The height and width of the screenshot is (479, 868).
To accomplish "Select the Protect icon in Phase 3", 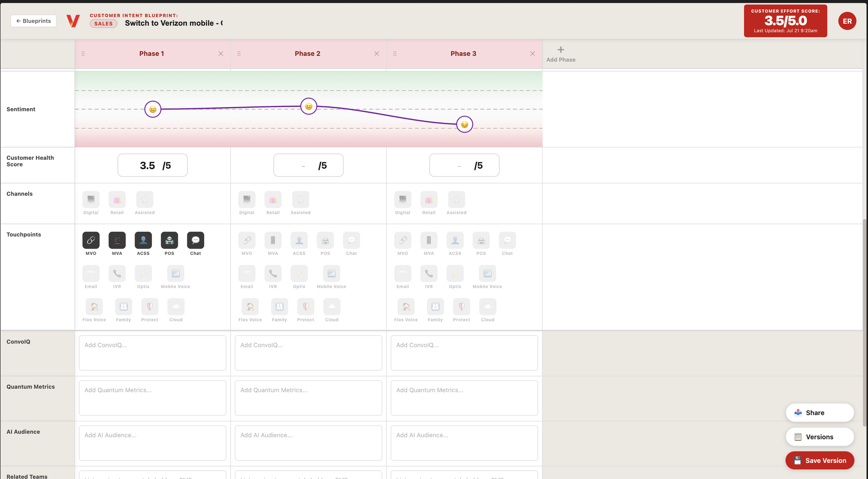I will [x=461, y=307].
